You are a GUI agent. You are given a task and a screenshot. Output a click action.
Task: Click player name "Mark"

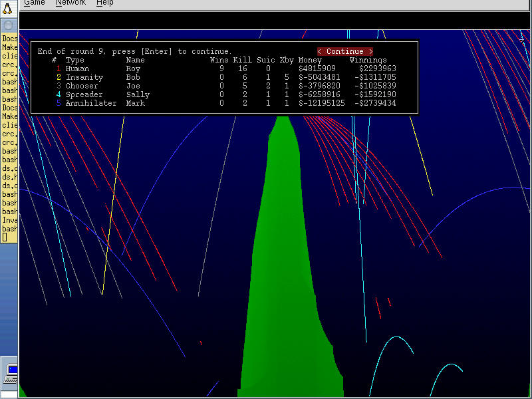[136, 103]
